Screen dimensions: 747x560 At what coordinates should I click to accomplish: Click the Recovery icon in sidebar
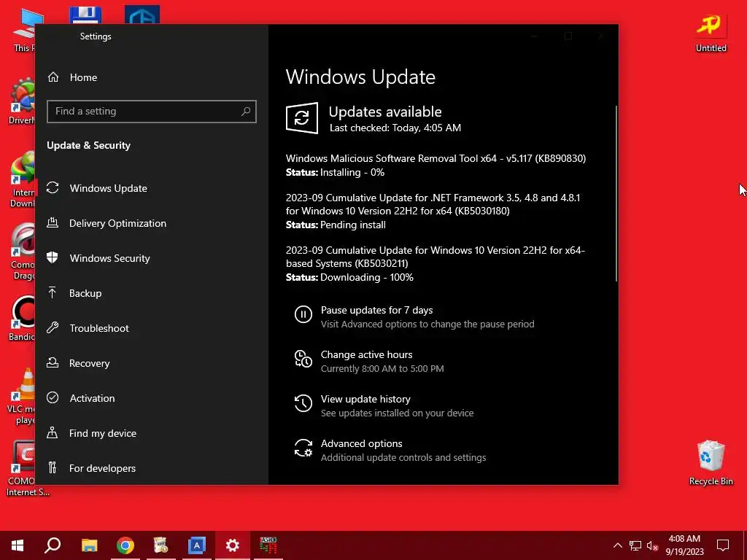click(53, 363)
